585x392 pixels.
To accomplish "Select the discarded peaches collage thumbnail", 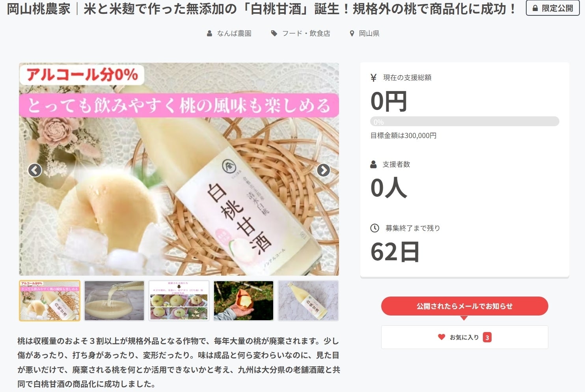I will click(179, 301).
